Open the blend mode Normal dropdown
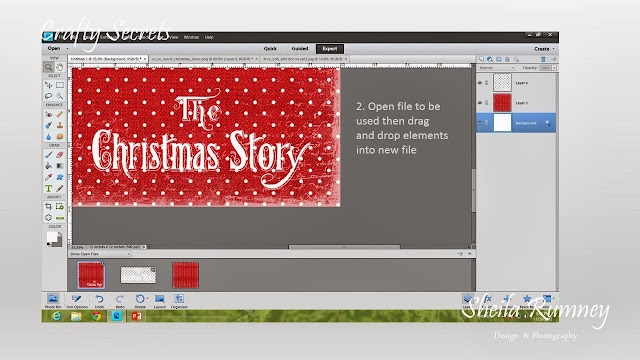The height and width of the screenshot is (360, 640). 497,68
